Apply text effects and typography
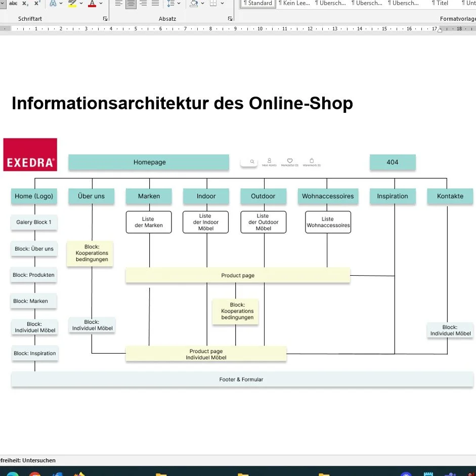The width and height of the screenshot is (476, 476). tap(53, 4)
